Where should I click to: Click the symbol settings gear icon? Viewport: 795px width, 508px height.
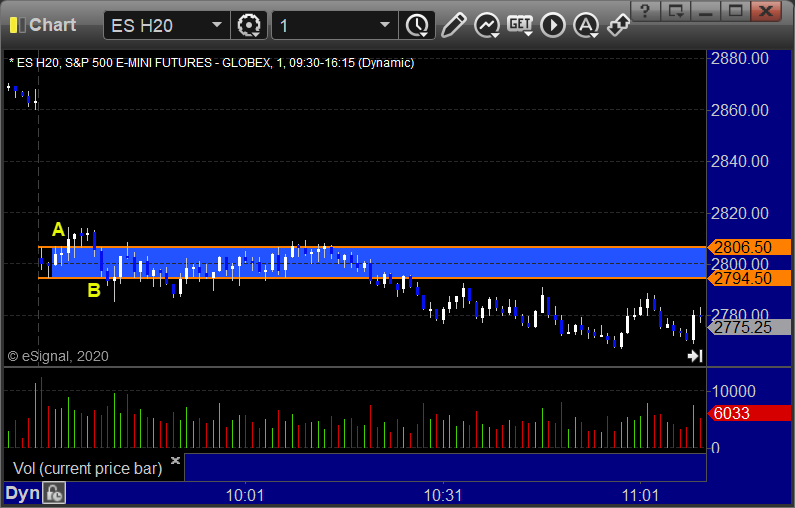coord(248,25)
